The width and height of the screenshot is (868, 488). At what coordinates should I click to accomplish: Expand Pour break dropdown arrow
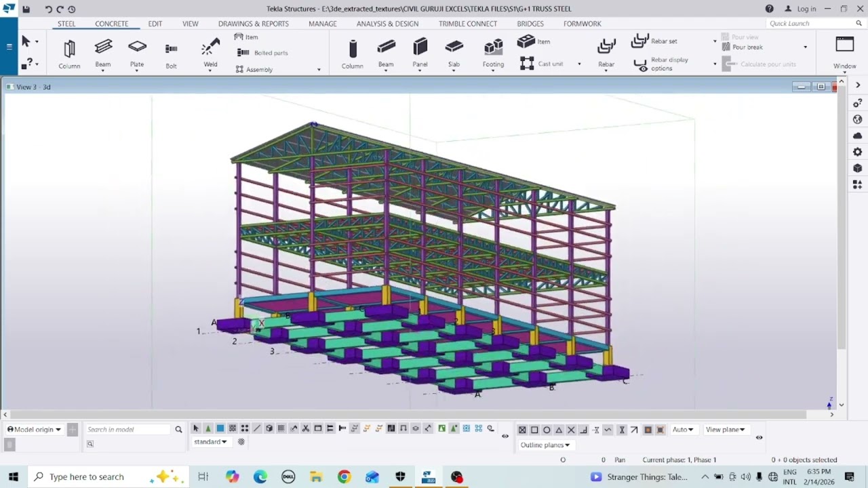coord(806,47)
